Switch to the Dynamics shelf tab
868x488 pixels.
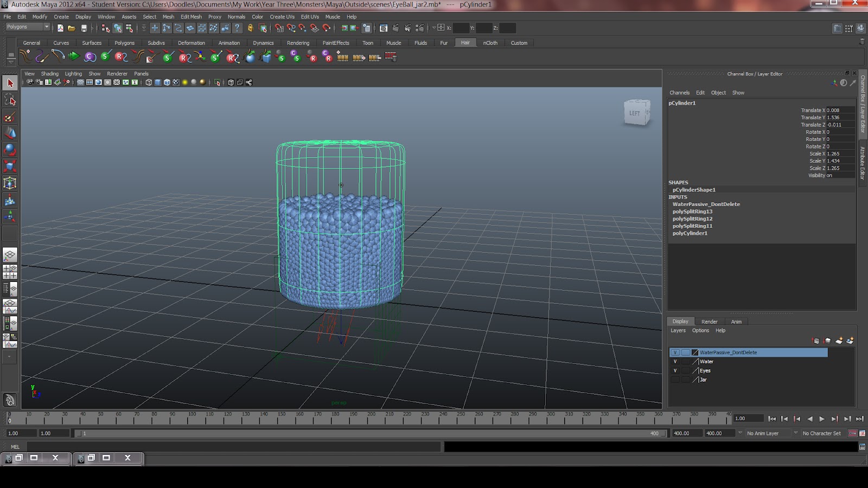(263, 43)
